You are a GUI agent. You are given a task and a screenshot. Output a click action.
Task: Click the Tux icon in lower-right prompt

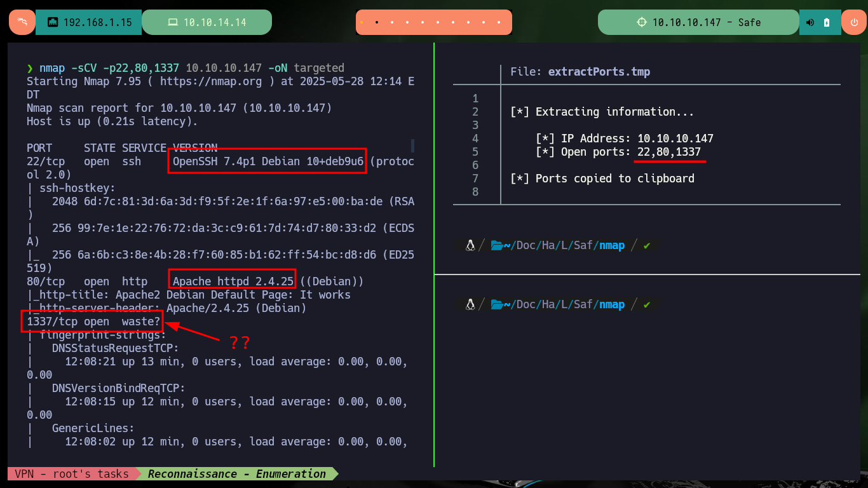tap(470, 304)
